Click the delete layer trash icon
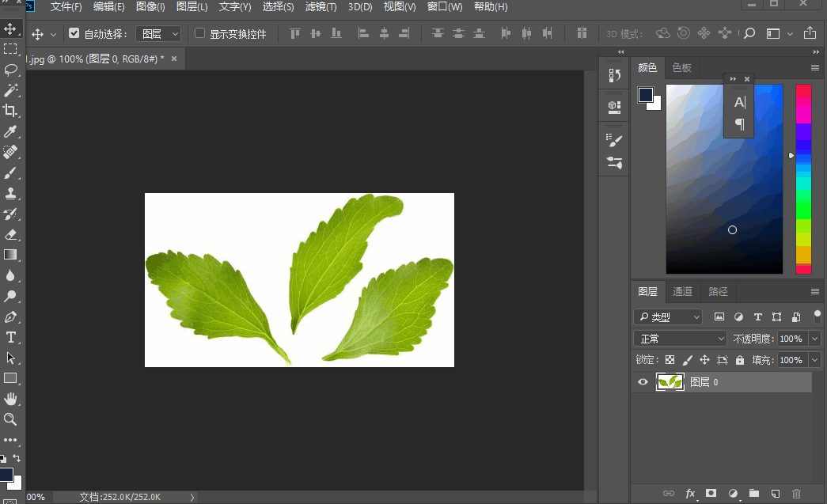 click(x=797, y=493)
